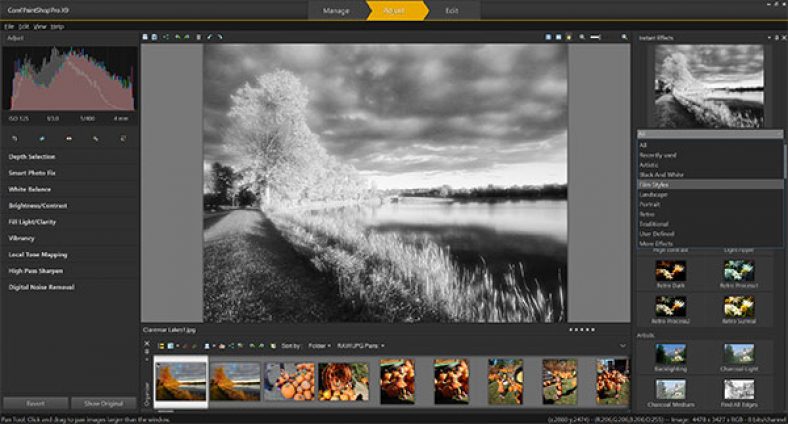Apply the Retro Dark effect thumbnail
Viewport: 788px width, 424px height.
click(669, 271)
